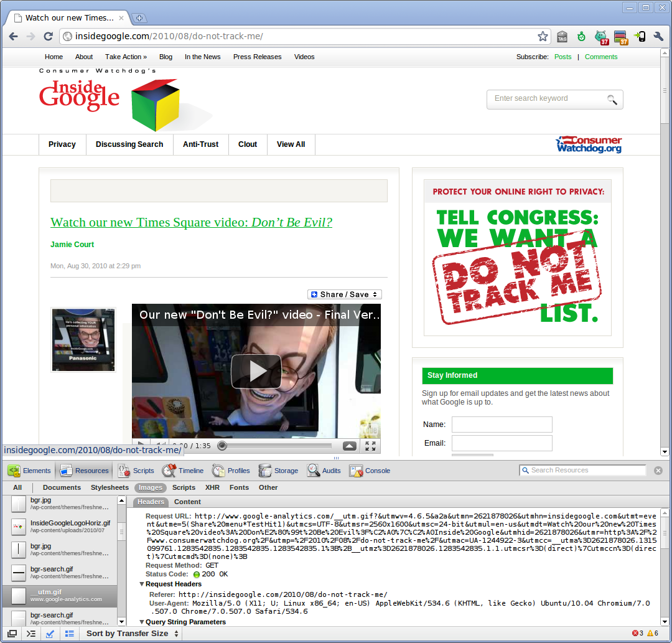Open the Storage panel
Image resolution: width=672 pixels, height=643 pixels.
[278, 471]
